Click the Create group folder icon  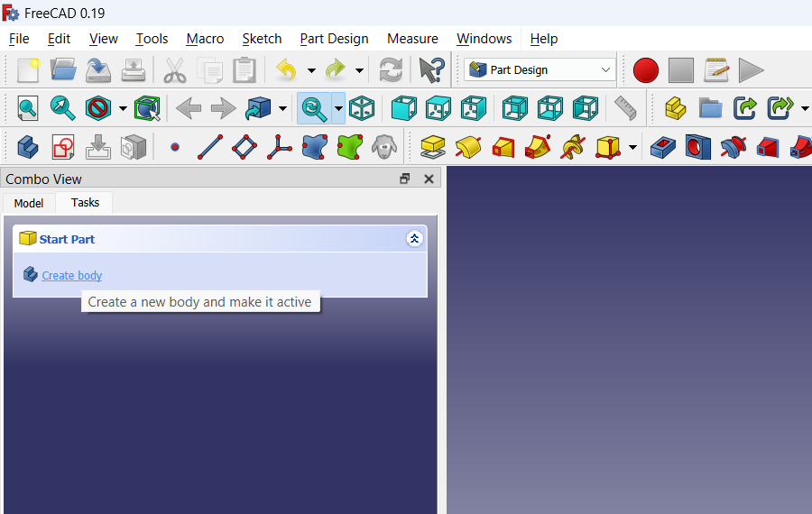[x=711, y=109]
